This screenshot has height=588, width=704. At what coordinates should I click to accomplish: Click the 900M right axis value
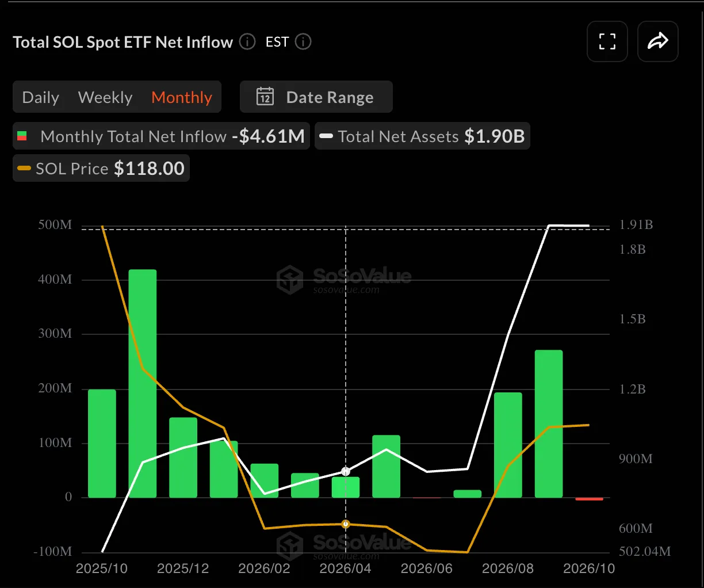(x=636, y=459)
